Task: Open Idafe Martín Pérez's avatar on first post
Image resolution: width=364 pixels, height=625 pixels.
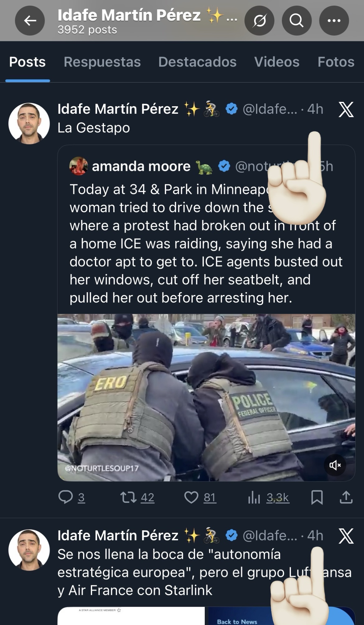Action: click(x=29, y=123)
